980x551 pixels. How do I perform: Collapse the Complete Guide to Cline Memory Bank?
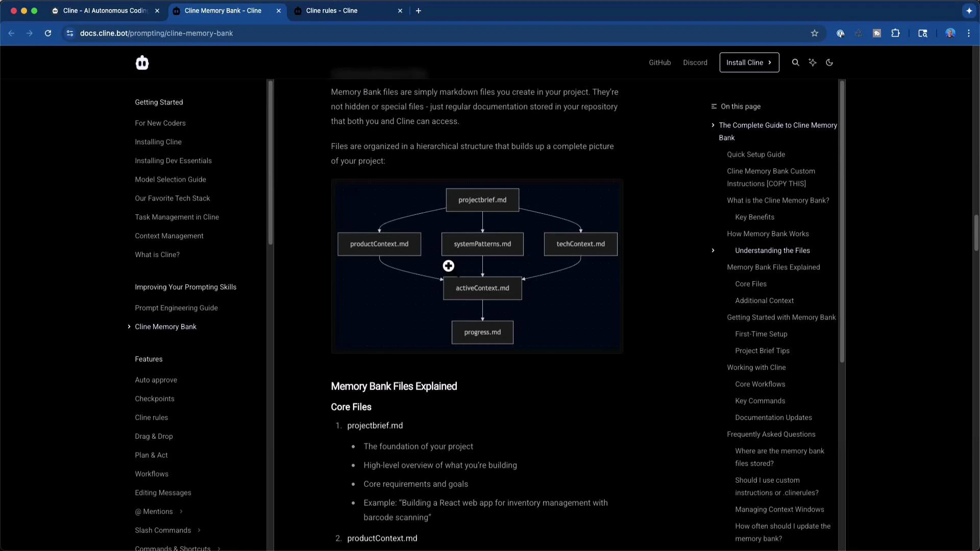click(713, 125)
